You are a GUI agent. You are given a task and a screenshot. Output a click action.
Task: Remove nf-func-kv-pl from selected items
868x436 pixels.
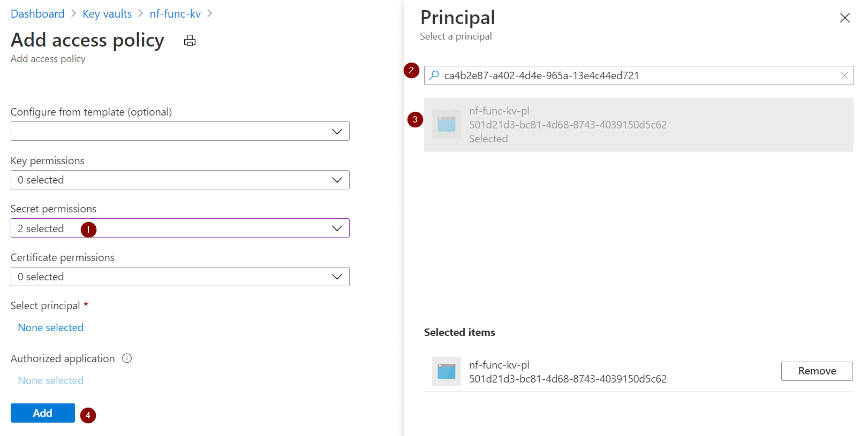click(x=816, y=371)
